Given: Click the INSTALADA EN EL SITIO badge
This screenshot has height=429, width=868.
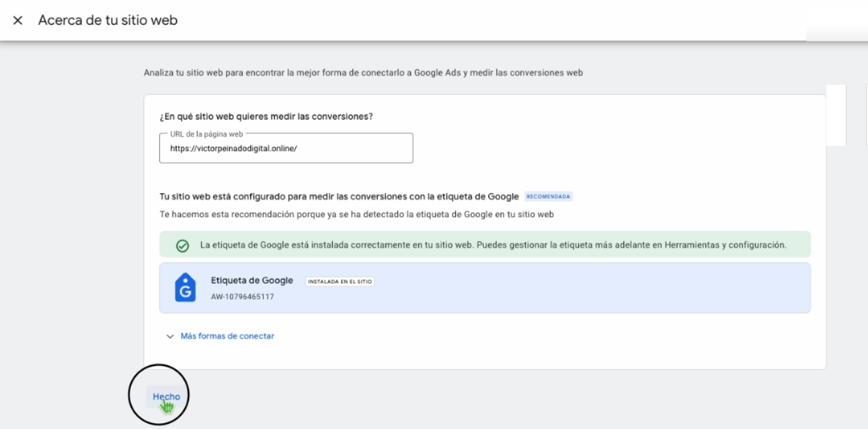Looking at the screenshot, I should 340,282.
